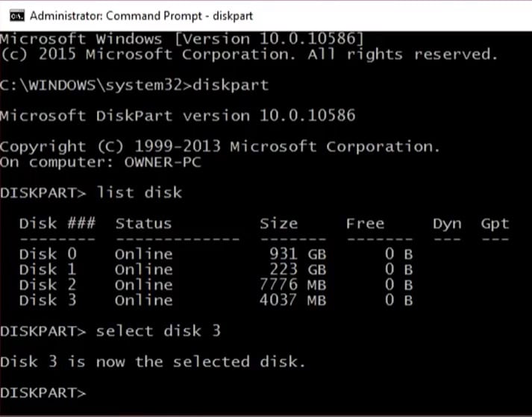The image size is (532, 417).
Task: Click the 4037 MB size value
Action: (293, 300)
